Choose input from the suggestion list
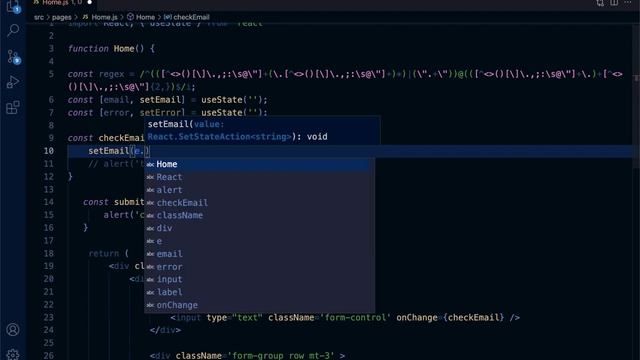The height and width of the screenshot is (360, 640). click(259, 280)
